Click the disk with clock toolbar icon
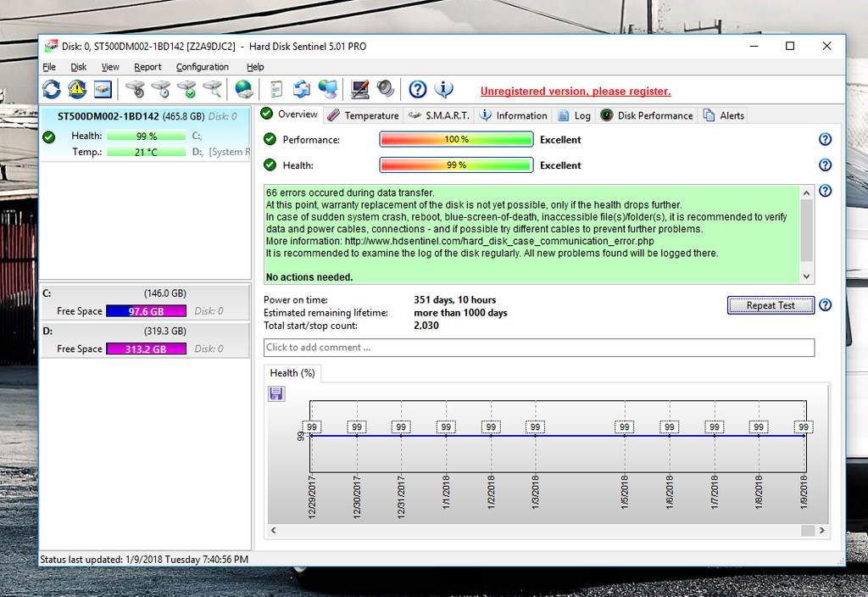Screen dimensions: 868x597 point(160,89)
